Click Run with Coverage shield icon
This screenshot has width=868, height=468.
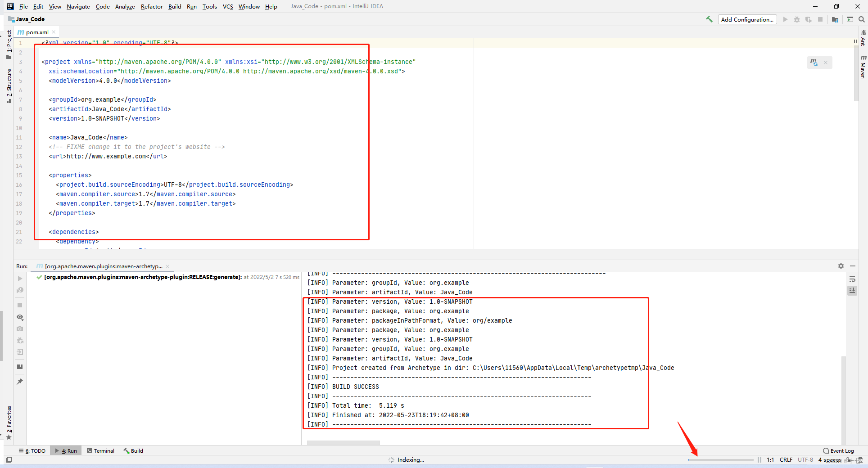point(809,19)
